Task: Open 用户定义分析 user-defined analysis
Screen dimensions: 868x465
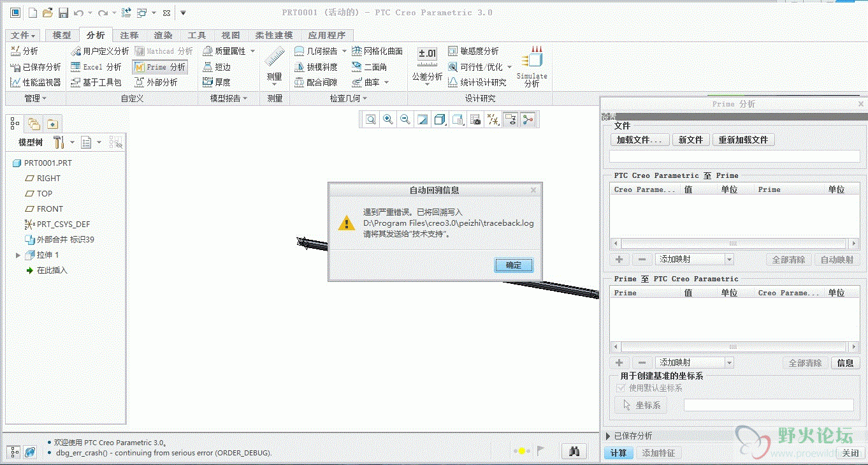Action: coord(99,51)
